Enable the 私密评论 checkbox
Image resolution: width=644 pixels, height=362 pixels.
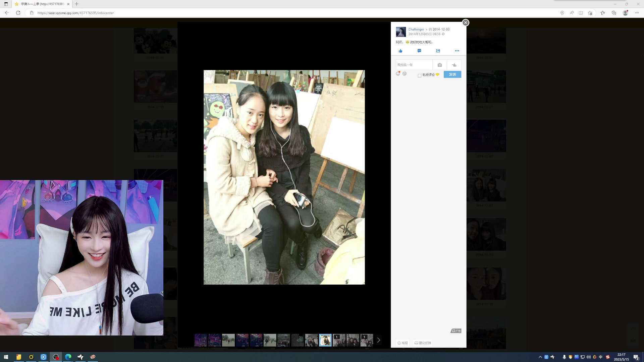click(x=420, y=75)
